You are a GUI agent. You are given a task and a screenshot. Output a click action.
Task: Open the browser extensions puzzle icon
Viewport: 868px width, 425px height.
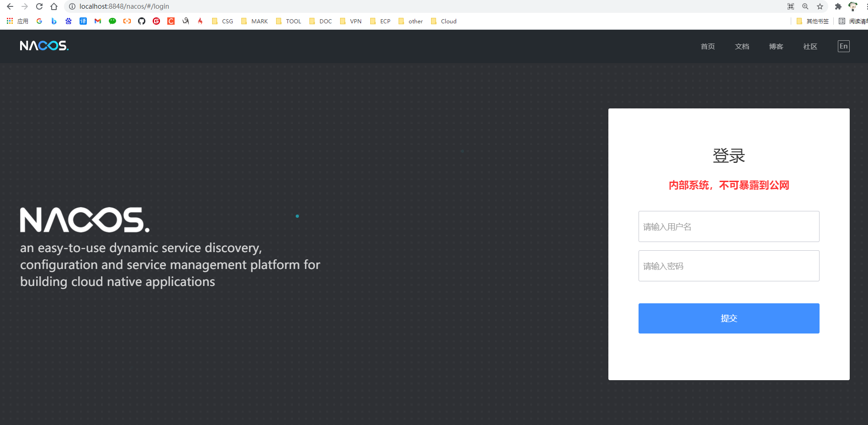pos(838,6)
